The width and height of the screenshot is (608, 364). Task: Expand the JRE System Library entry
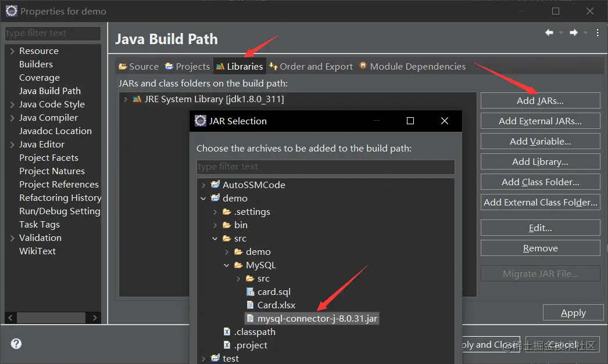point(125,99)
